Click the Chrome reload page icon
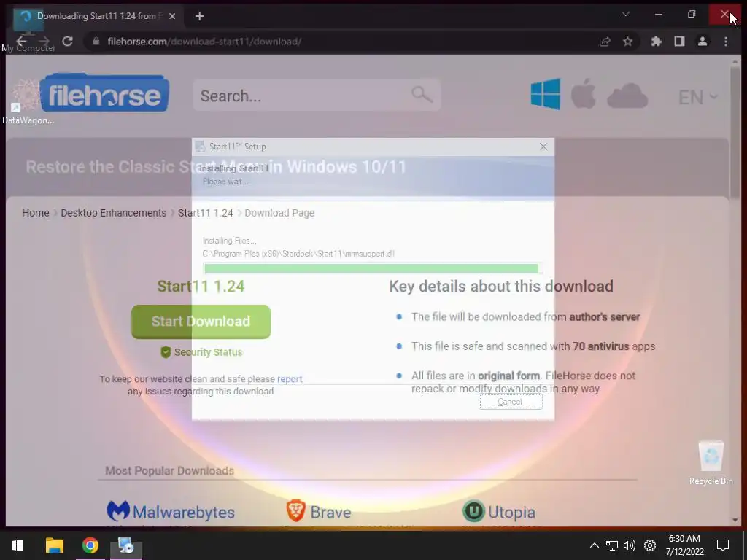Viewport: 747px width, 560px height. point(68,42)
